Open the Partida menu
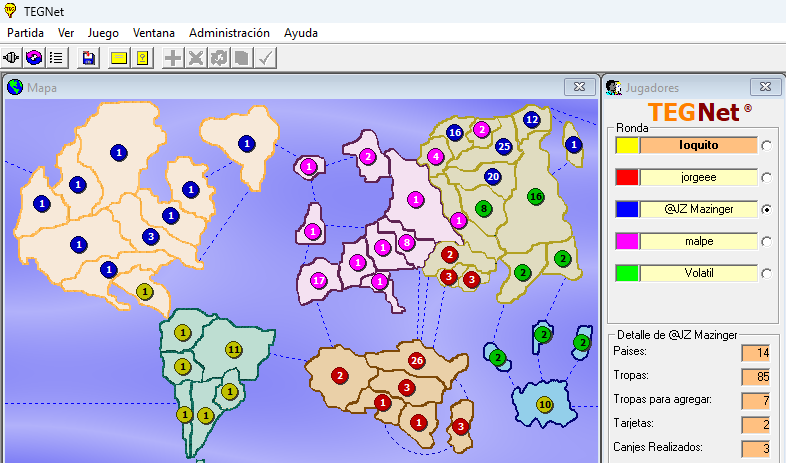Image resolution: width=786 pixels, height=463 pixels. point(26,33)
